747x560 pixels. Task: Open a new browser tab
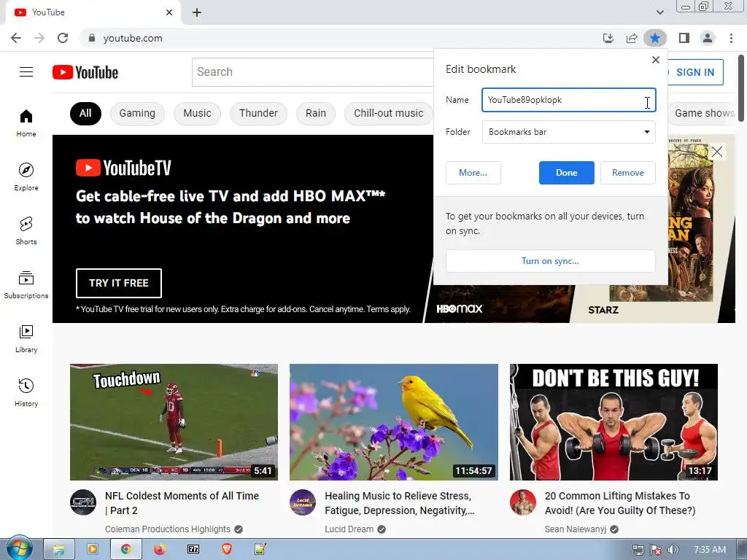(x=197, y=12)
